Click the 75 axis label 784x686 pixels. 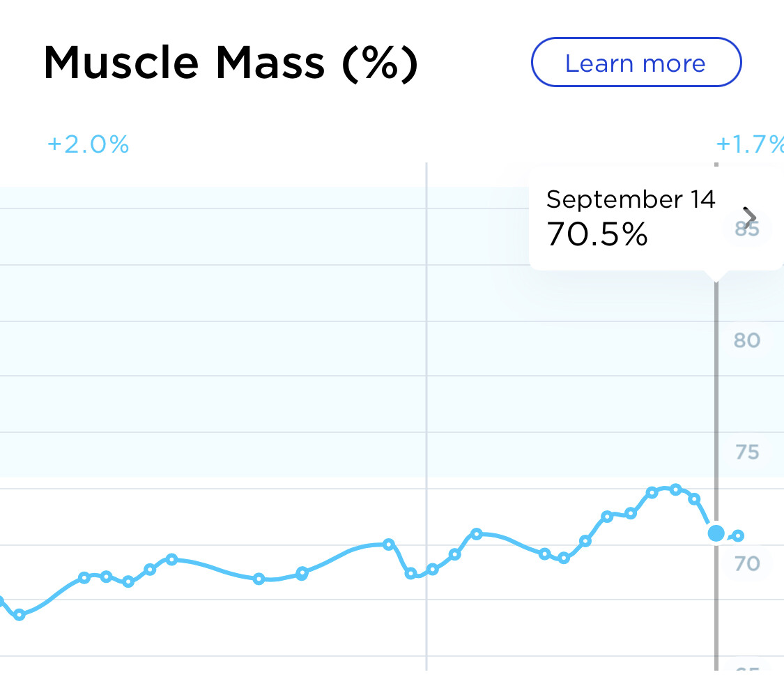(x=746, y=452)
